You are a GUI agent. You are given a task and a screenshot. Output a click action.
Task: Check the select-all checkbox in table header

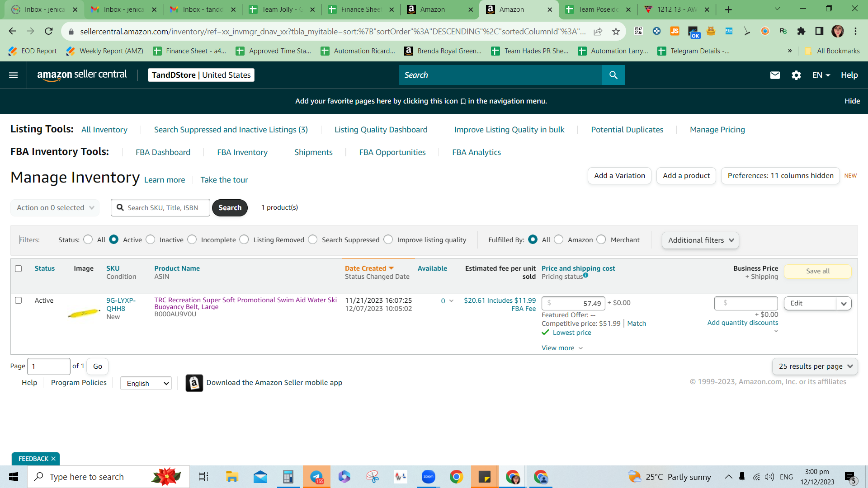click(x=19, y=268)
